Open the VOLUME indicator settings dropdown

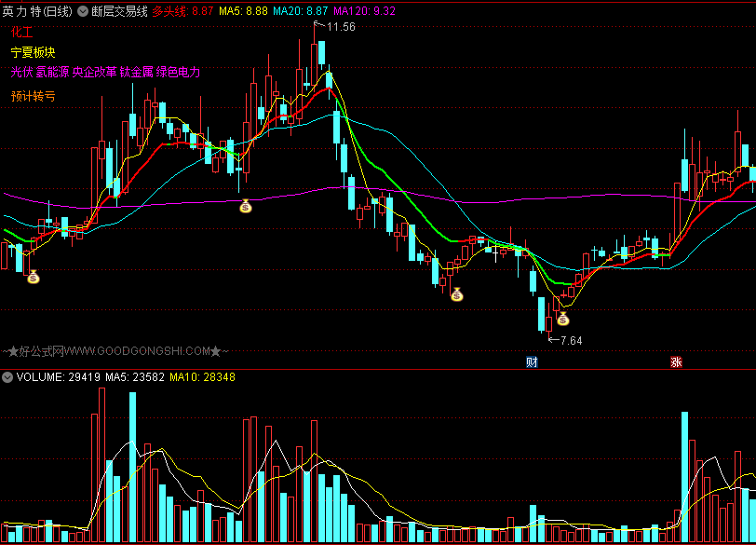coord(7,377)
